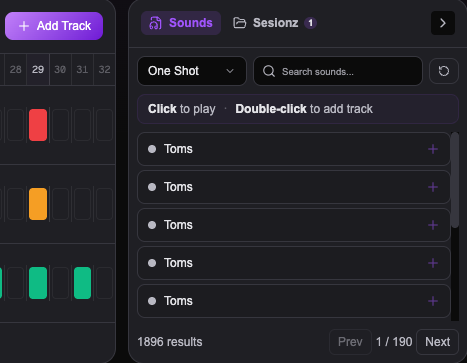Toggle off the green step at column 31

pyautogui.click(x=82, y=283)
